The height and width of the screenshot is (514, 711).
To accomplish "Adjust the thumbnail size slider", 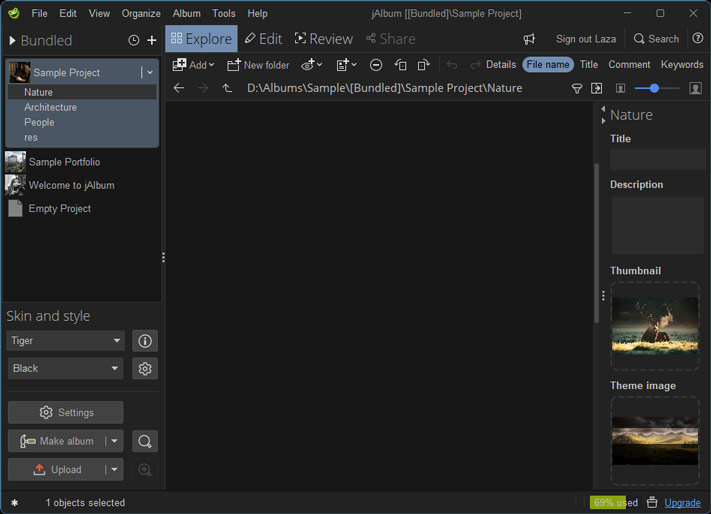I will click(x=656, y=88).
